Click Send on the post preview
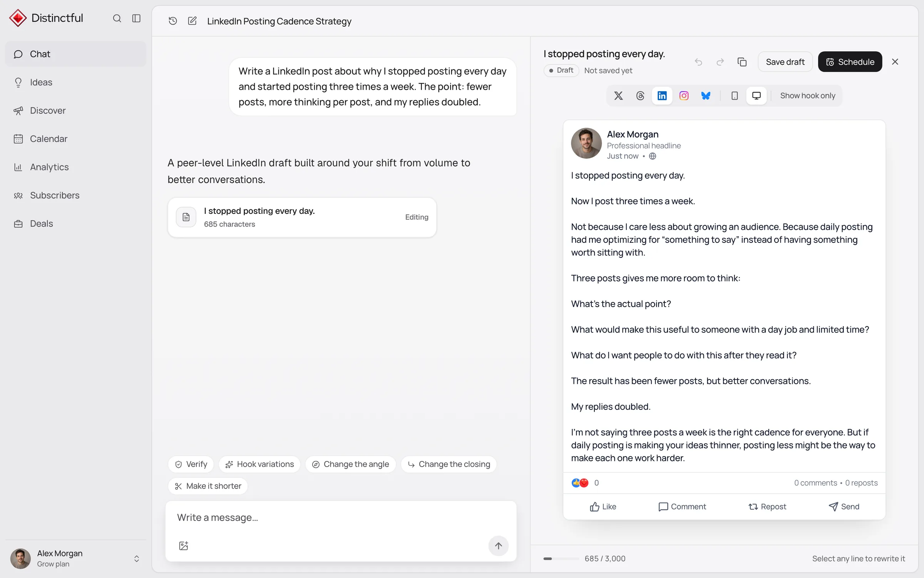 844,507
